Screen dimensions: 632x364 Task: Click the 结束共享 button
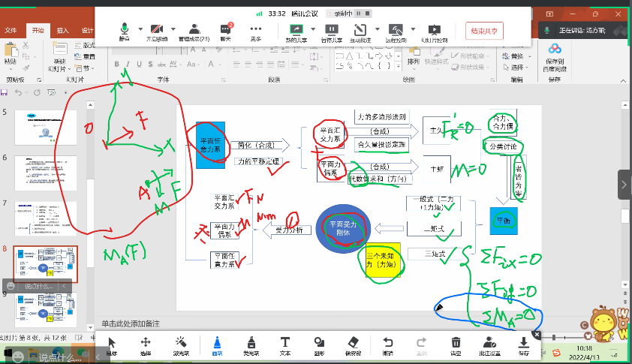coord(484,31)
